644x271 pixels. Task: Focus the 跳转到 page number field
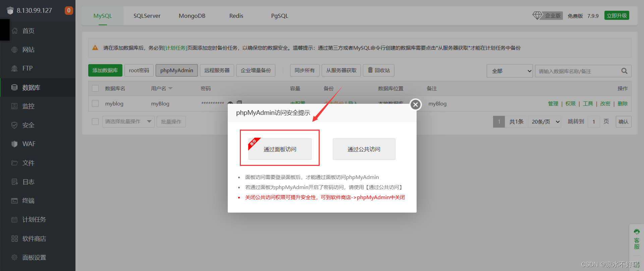[594, 122]
